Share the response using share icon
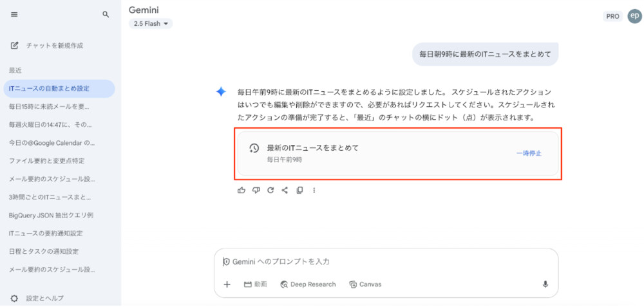644x307 pixels. coord(285,190)
